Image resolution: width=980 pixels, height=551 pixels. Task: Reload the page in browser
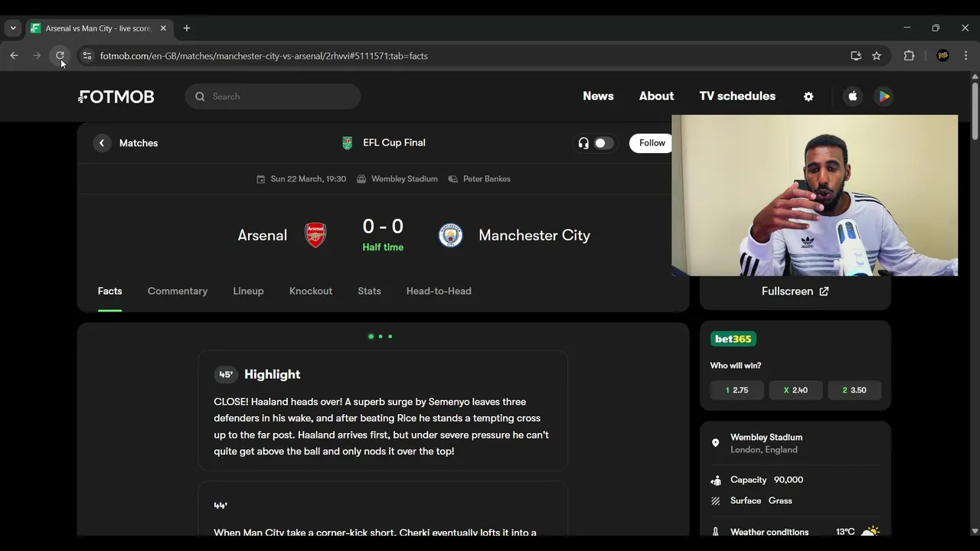point(60,56)
